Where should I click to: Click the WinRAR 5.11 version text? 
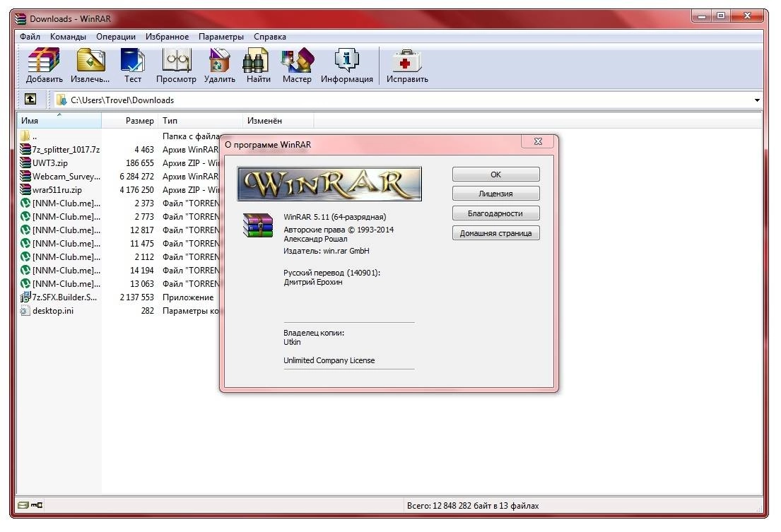(335, 217)
